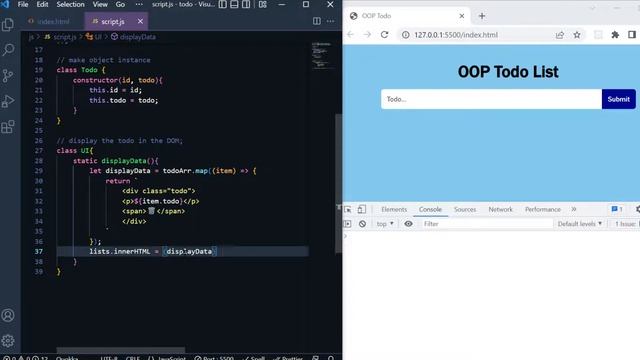Image resolution: width=640 pixels, height=360 pixels.
Task: Open the Run and Debug view
Action: [x=8, y=101]
